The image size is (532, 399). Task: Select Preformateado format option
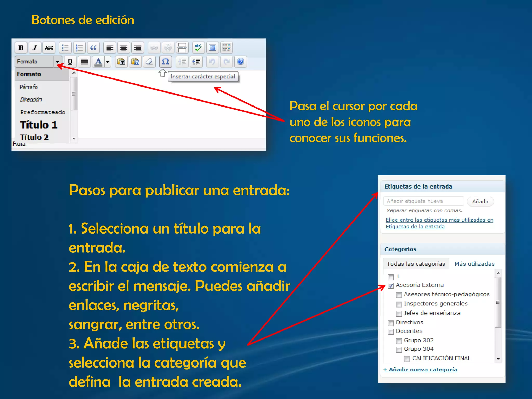42,112
